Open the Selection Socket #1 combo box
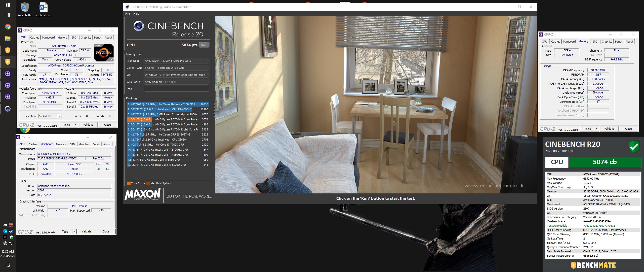The height and width of the screenshot is (272, 644). click(x=50, y=116)
